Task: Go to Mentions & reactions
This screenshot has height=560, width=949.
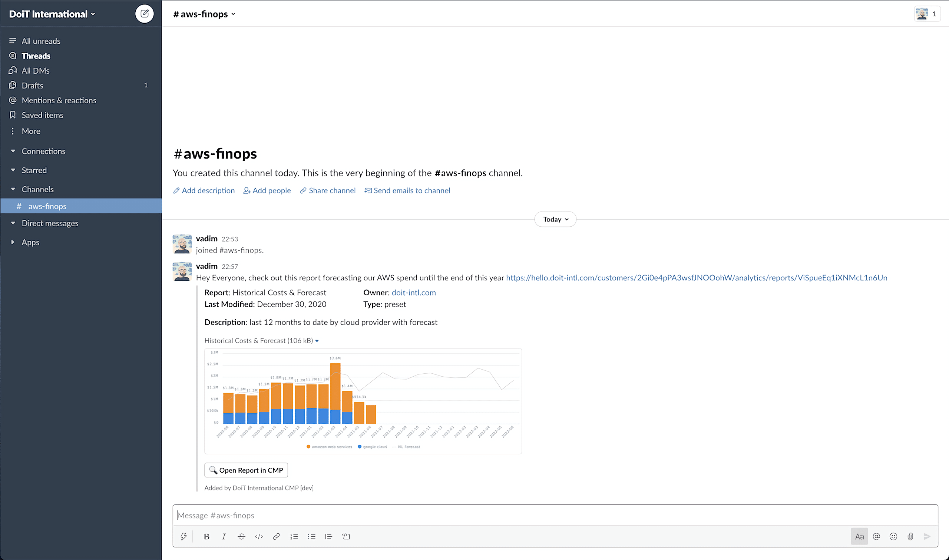Action: (x=59, y=100)
